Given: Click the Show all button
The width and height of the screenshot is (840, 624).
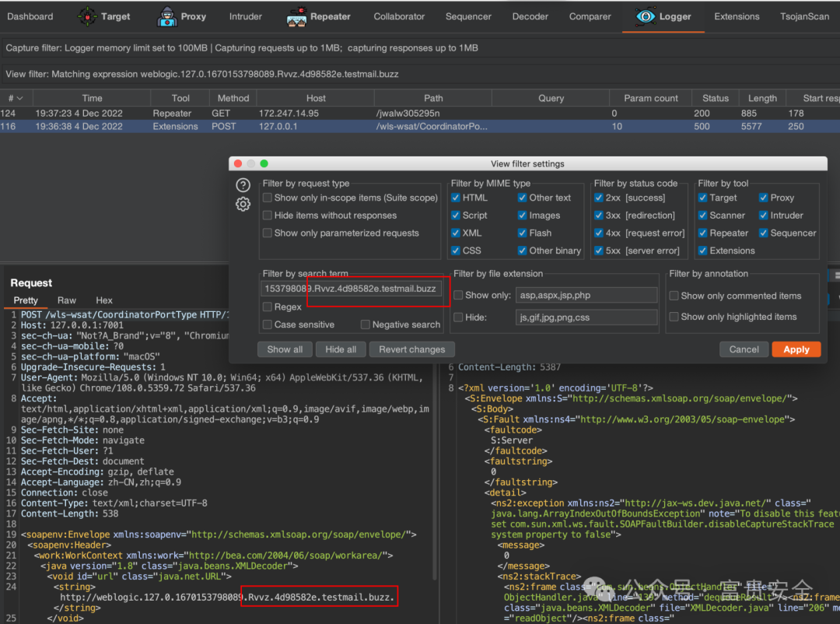Looking at the screenshot, I should 285,349.
